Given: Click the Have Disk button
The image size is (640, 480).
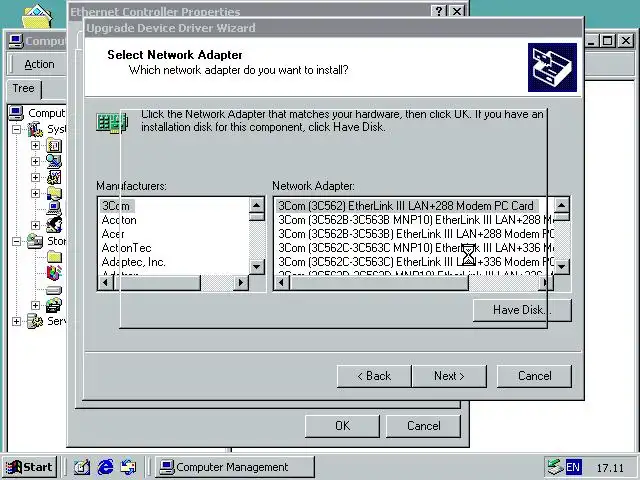Looking at the screenshot, I should pyautogui.click(x=522, y=310).
